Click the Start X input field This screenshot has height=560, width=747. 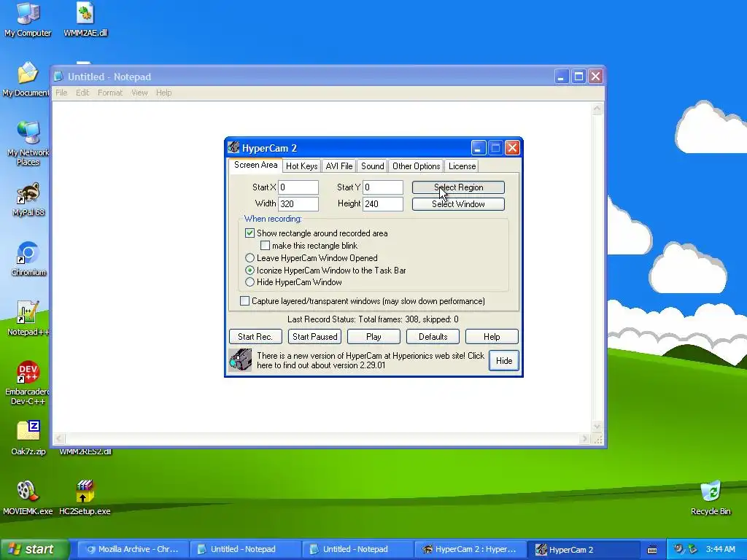point(298,187)
